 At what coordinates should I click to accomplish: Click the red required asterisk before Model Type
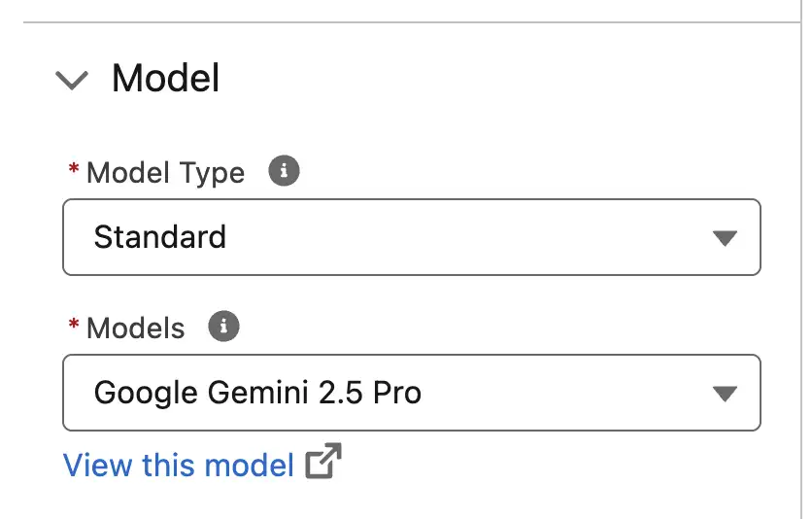point(74,169)
